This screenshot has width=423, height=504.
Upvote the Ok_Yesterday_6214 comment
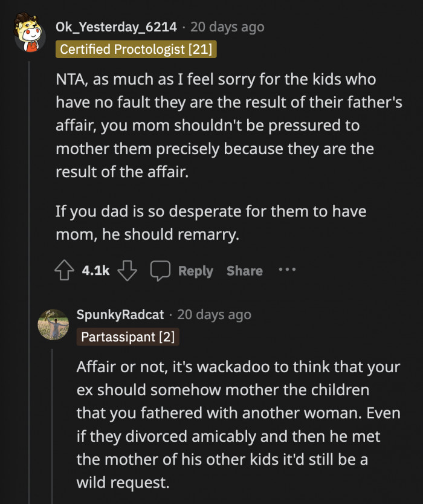65,271
